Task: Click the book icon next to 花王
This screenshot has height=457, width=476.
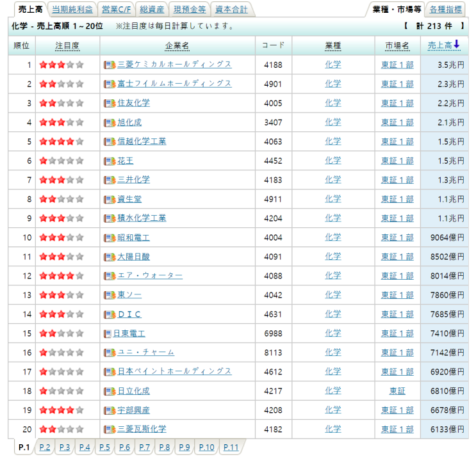Action: coord(110,161)
